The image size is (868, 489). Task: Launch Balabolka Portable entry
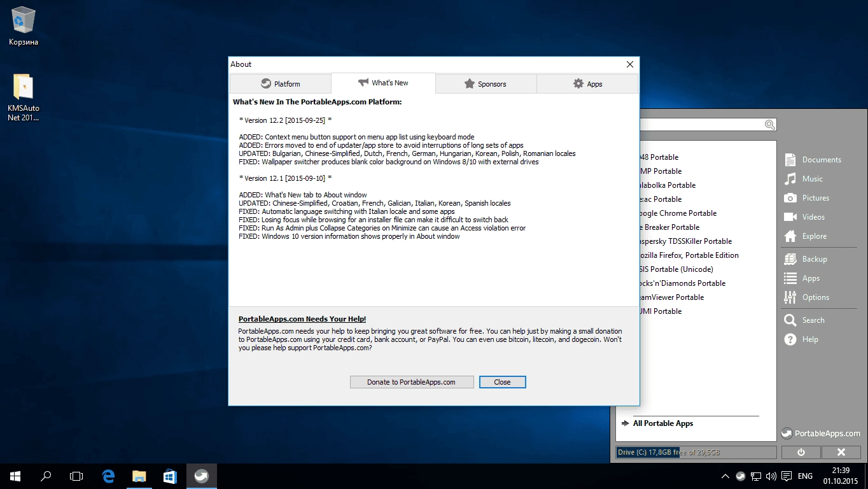coord(668,185)
